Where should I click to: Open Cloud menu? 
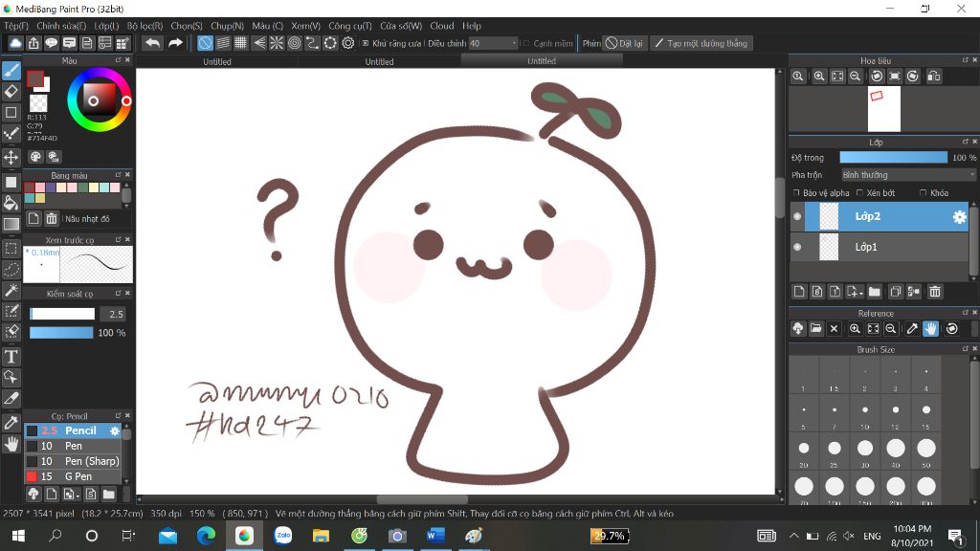tap(442, 26)
